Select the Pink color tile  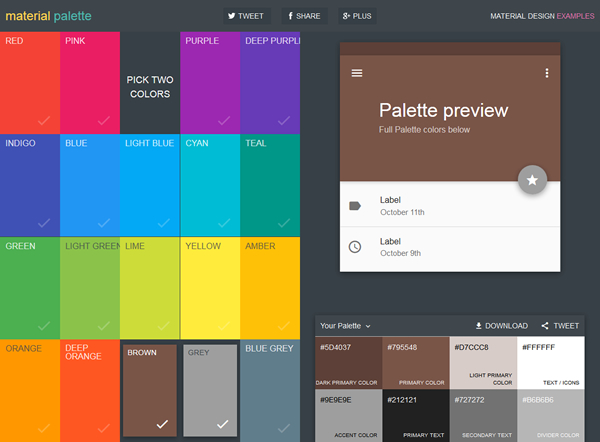click(x=90, y=83)
